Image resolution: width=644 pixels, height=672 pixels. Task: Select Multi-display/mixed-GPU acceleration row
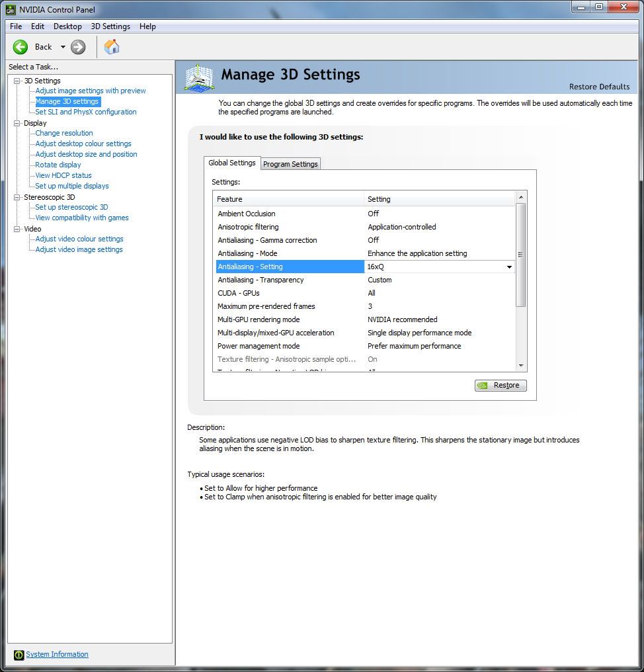(365, 333)
